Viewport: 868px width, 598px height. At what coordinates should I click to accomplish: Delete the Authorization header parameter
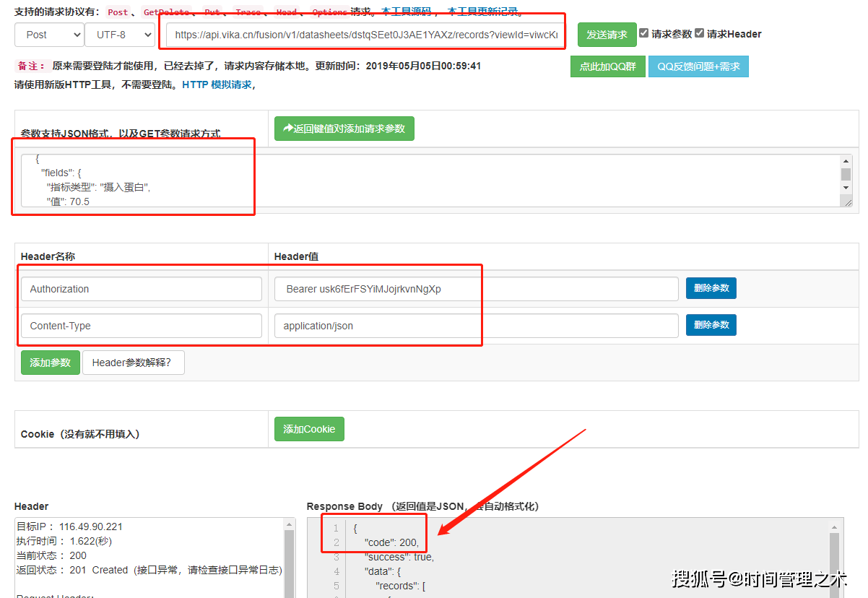(711, 288)
